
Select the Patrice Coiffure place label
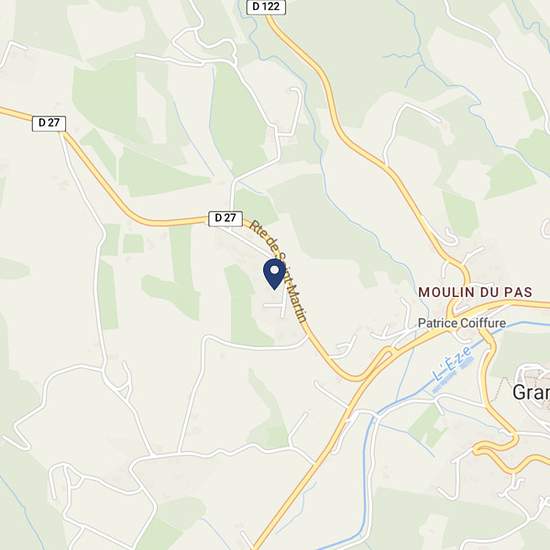click(x=462, y=323)
